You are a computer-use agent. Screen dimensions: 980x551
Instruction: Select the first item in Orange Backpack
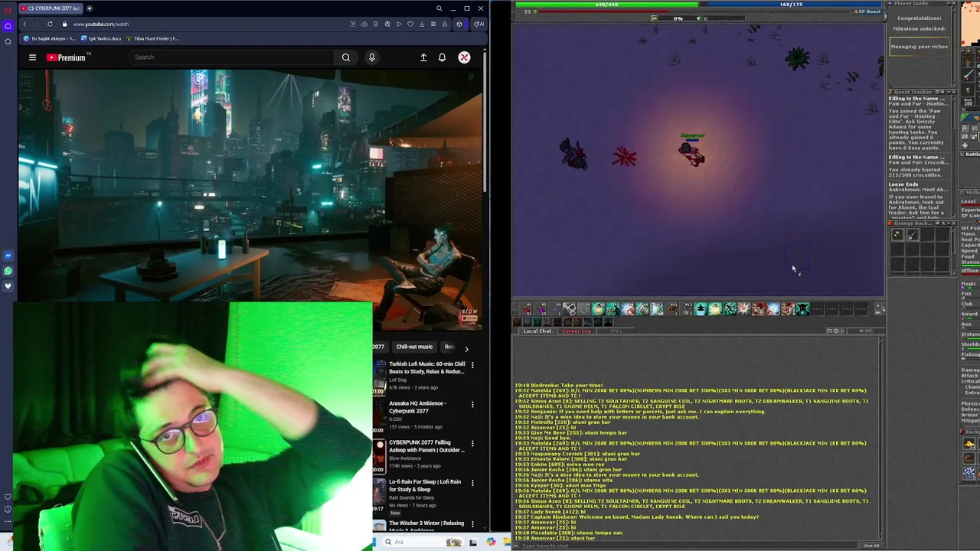tap(898, 236)
